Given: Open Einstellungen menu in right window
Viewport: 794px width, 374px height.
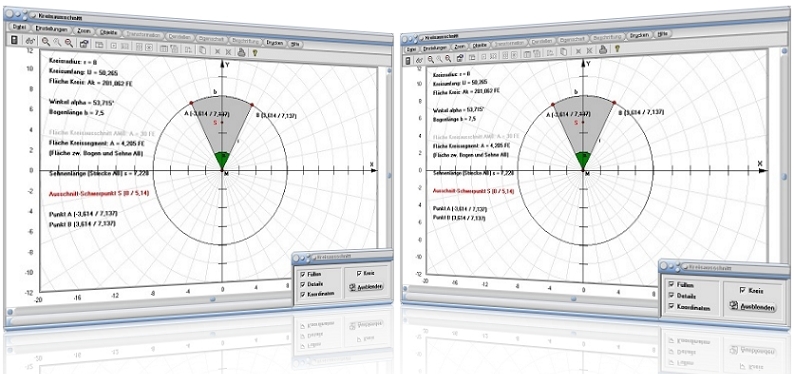Looking at the screenshot, I should [x=435, y=48].
